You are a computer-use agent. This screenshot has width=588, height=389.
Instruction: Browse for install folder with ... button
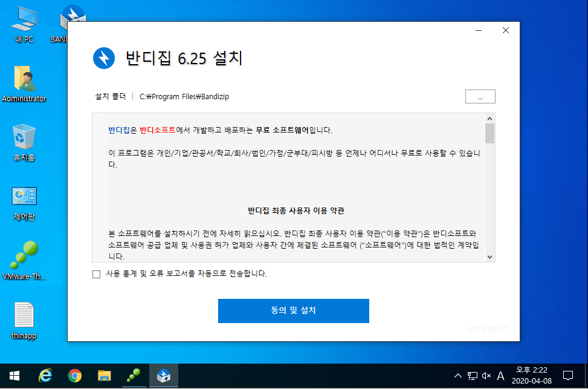click(480, 97)
